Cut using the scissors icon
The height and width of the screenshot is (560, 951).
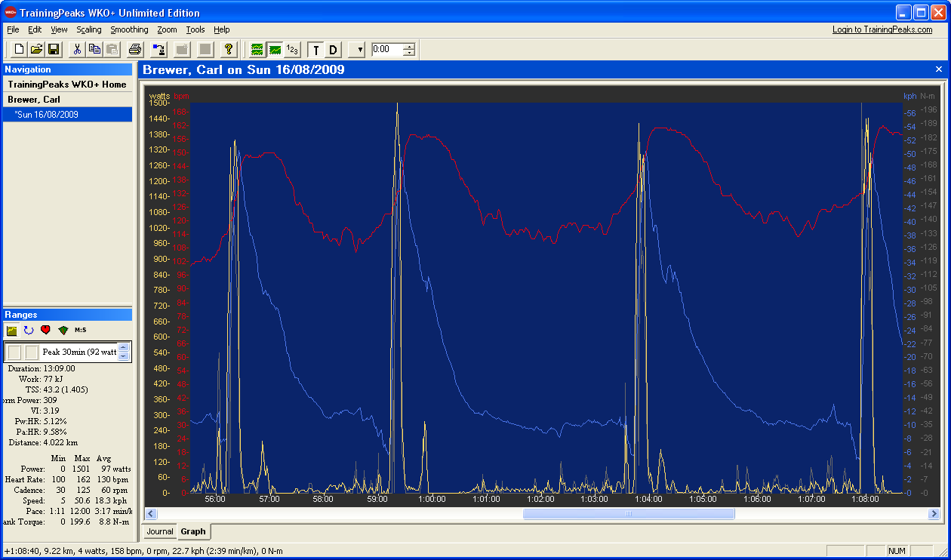coord(76,49)
